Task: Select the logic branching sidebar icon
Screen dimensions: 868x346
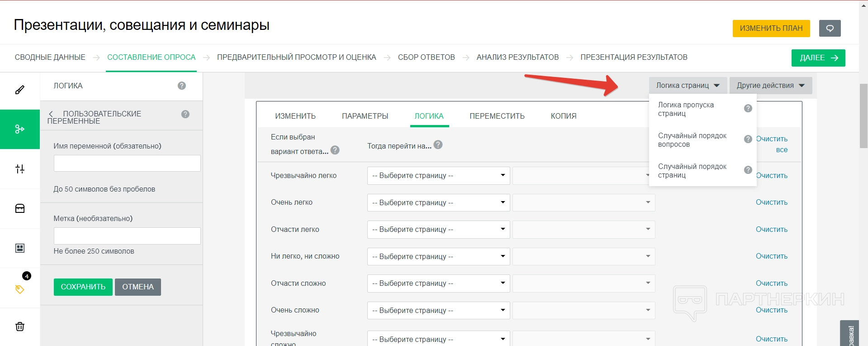Action: tap(20, 129)
